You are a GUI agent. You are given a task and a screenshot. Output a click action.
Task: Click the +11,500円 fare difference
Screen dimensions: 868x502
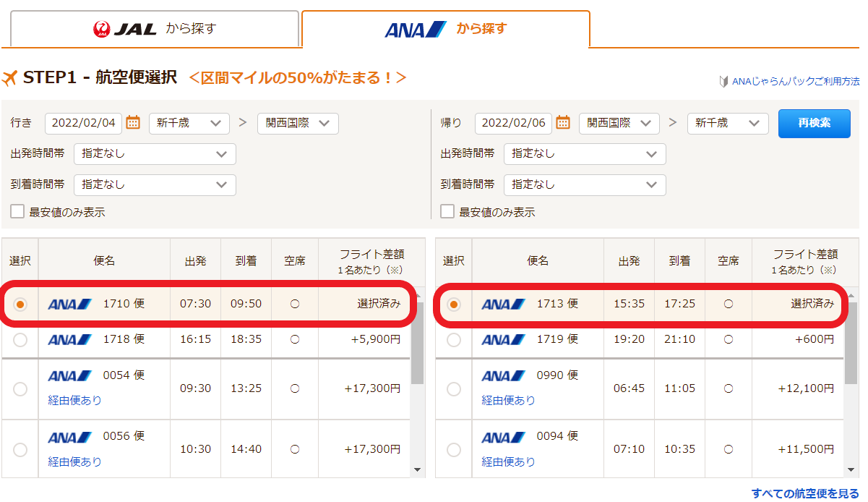pos(806,450)
